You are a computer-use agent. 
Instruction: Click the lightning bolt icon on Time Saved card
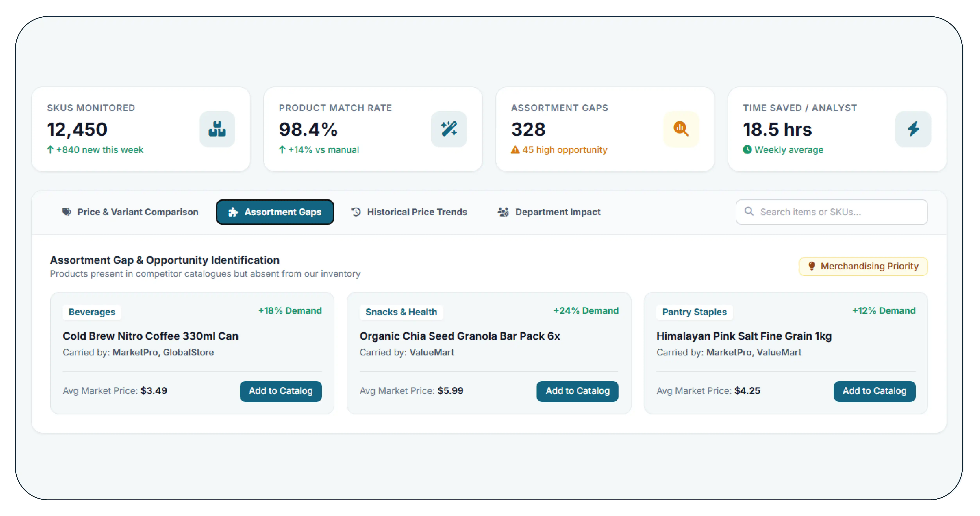click(913, 129)
